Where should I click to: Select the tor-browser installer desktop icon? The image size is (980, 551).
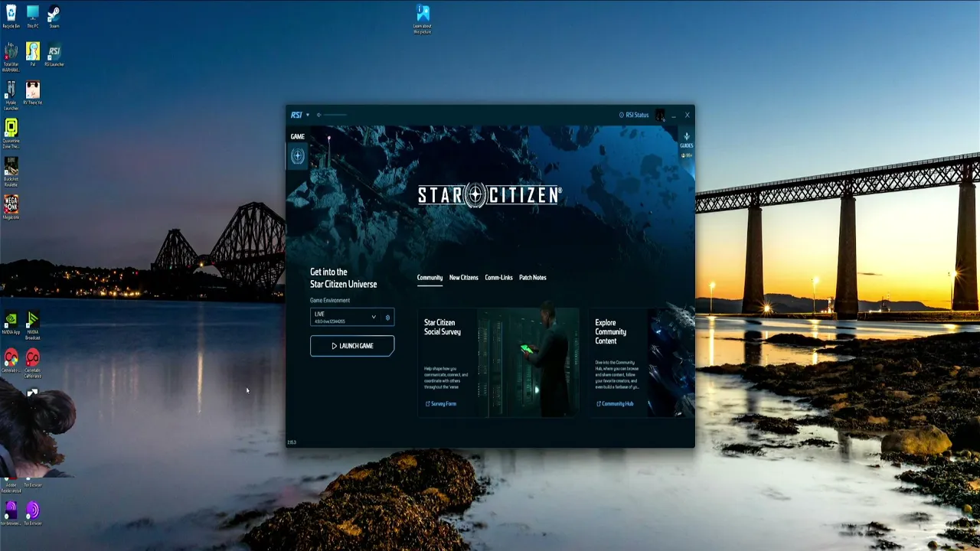(11, 514)
